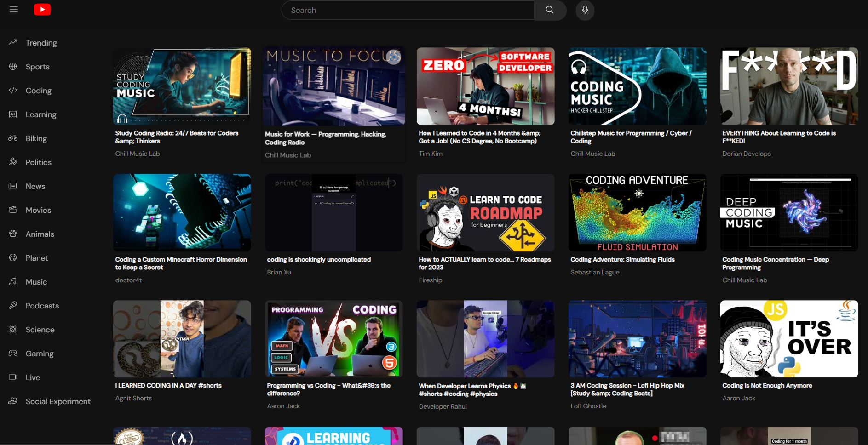Select Social Experiment in the sidebar
The width and height of the screenshot is (868, 445).
58,401
